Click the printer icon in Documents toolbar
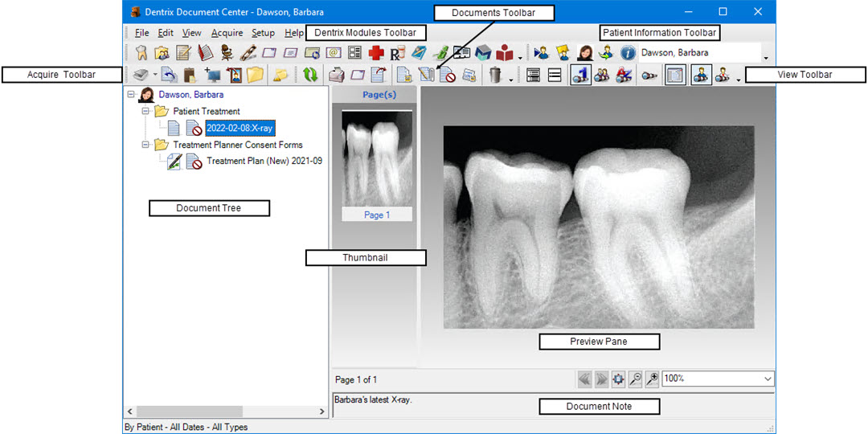 (x=338, y=76)
